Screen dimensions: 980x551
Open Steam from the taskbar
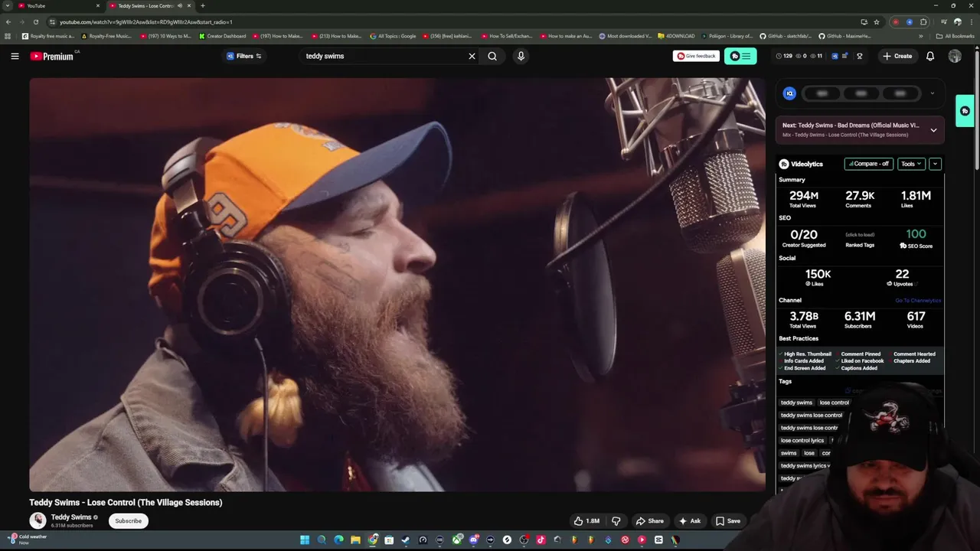pyautogui.click(x=406, y=540)
